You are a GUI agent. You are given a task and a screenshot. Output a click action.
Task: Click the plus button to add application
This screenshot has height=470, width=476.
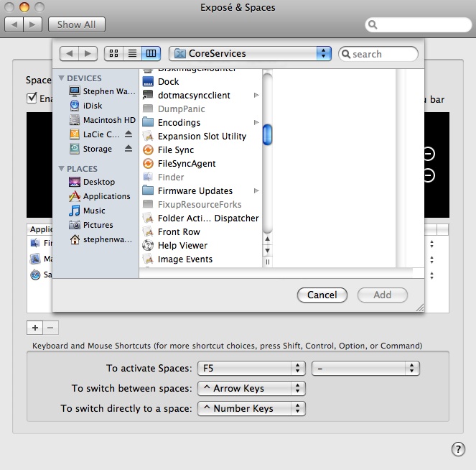(35, 328)
